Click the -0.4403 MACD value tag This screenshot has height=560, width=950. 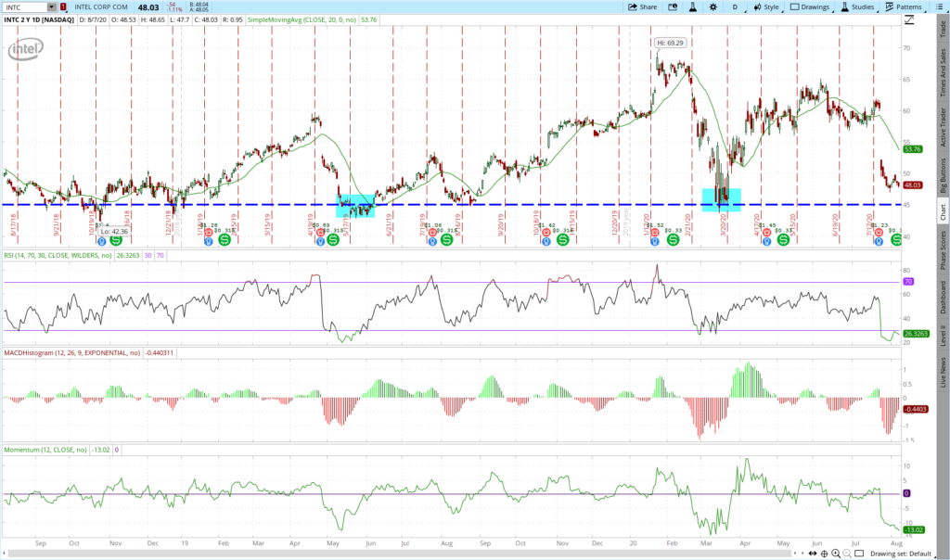(915, 409)
